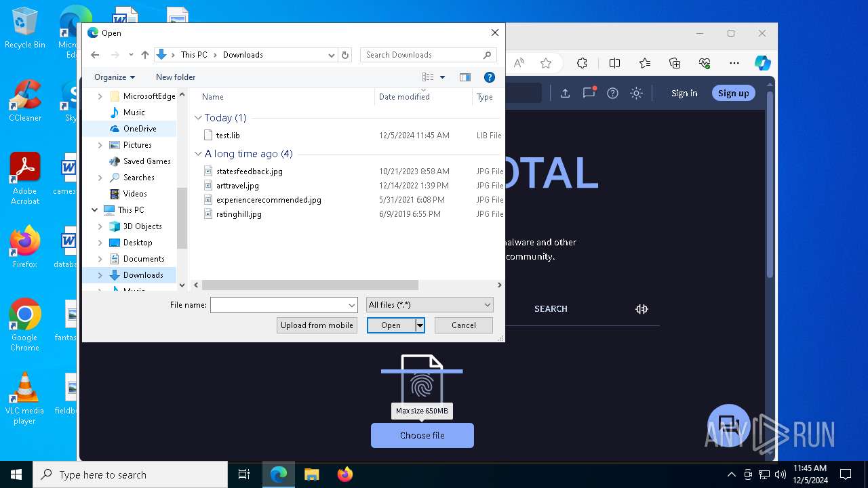Open VirusTotal notifications flag icon
This screenshot has width=868, height=488.
[x=589, y=94]
